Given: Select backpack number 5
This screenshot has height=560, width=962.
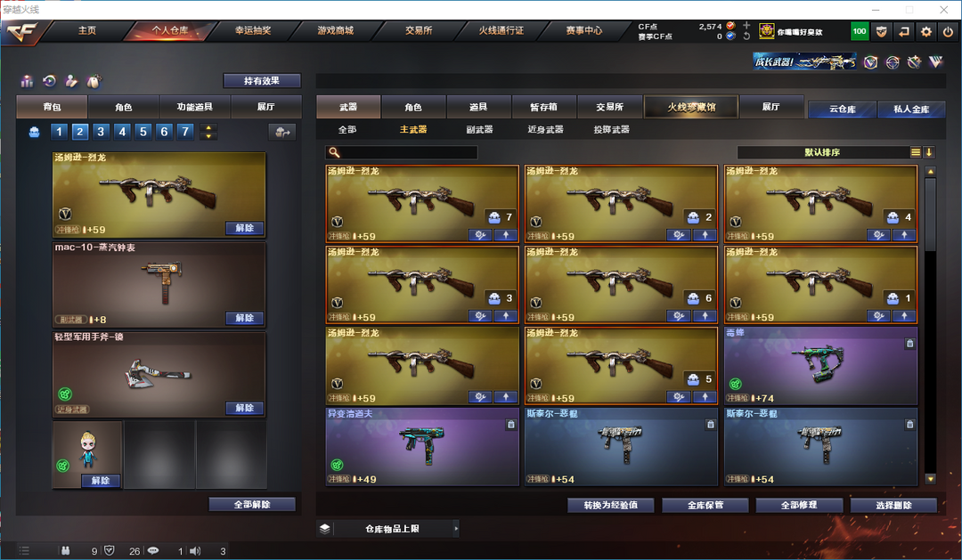Looking at the screenshot, I should click(143, 131).
